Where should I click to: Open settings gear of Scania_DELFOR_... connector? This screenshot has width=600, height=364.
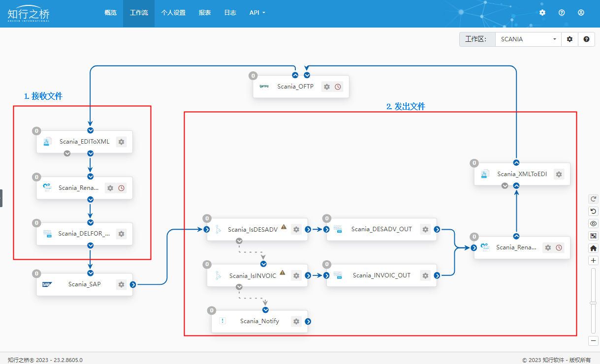122,234
